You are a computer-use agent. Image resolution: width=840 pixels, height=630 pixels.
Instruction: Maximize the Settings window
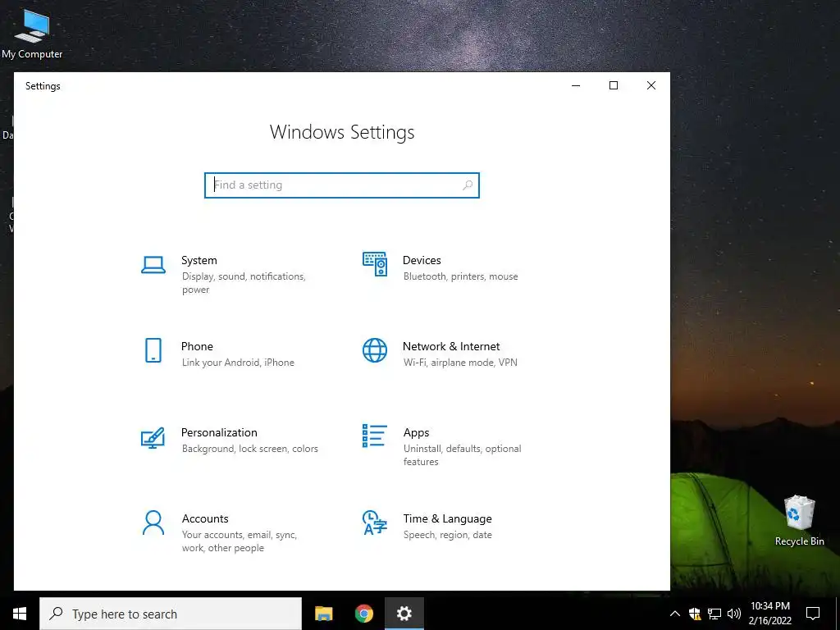[x=614, y=85]
